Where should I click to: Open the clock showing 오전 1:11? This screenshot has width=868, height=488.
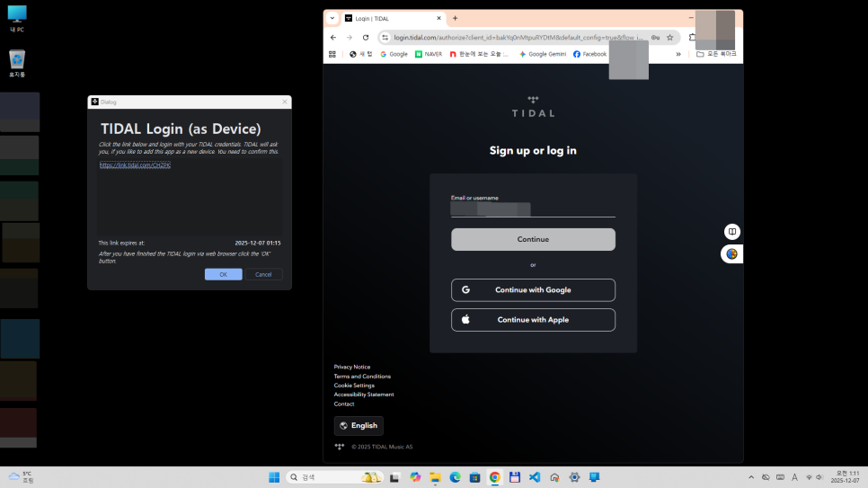click(x=845, y=477)
